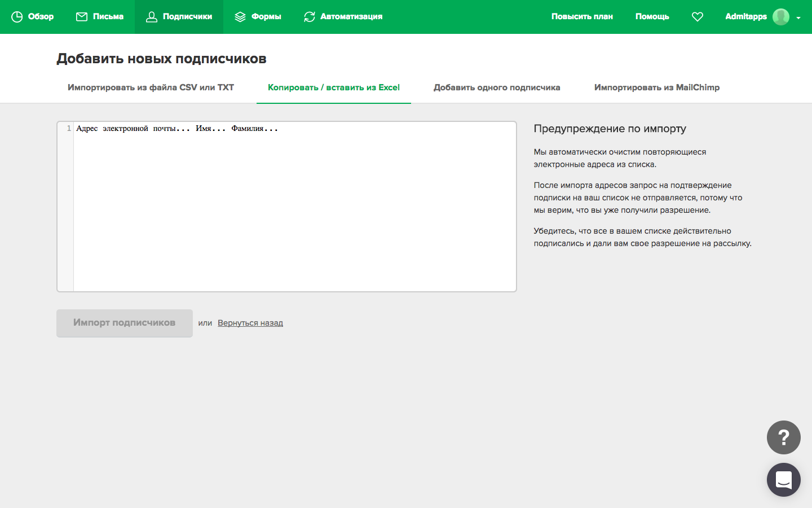Select the arrows icon beside Автоматизация

pyautogui.click(x=309, y=16)
